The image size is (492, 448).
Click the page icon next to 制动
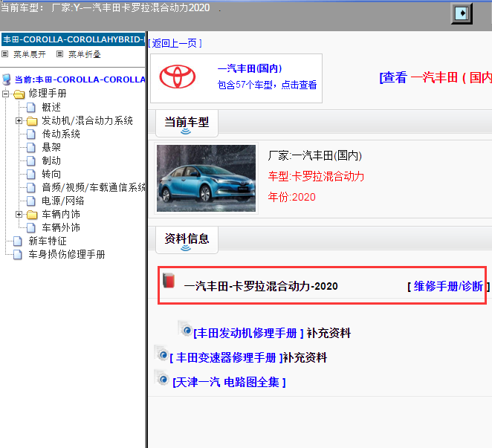pyautogui.click(x=30, y=161)
